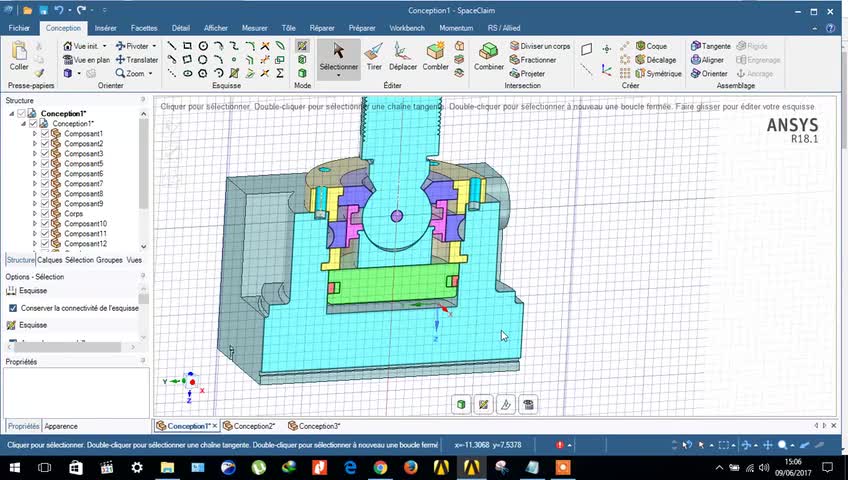
Task: Open Chrome from the Windows taskbar
Action: click(380, 467)
